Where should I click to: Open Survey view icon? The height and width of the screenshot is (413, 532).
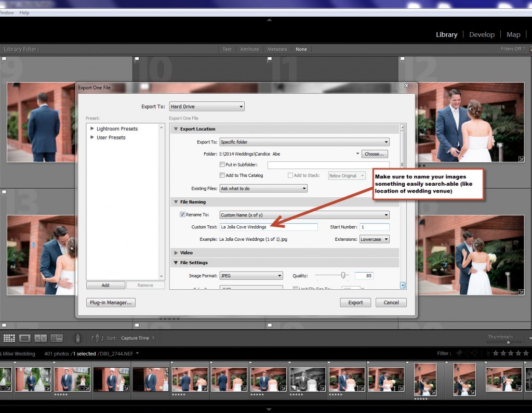[x=57, y=338]
